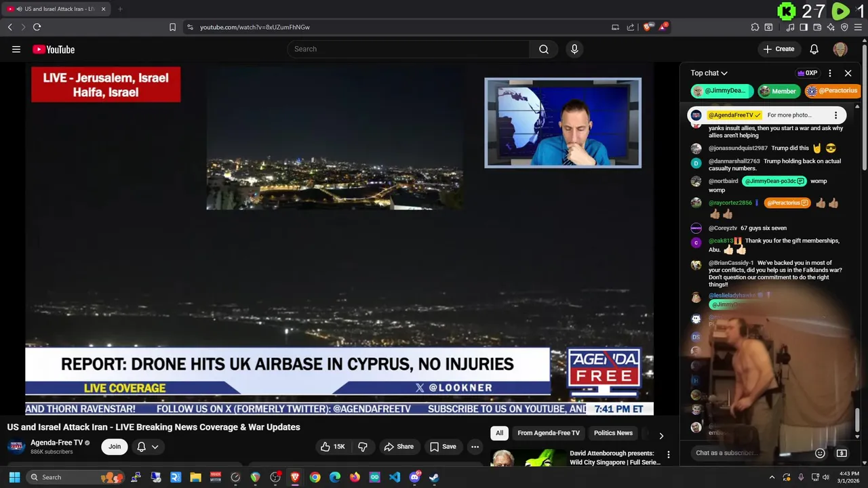
Task: Open the music playlist toolbar icon
Action: (x=790, y=27)
